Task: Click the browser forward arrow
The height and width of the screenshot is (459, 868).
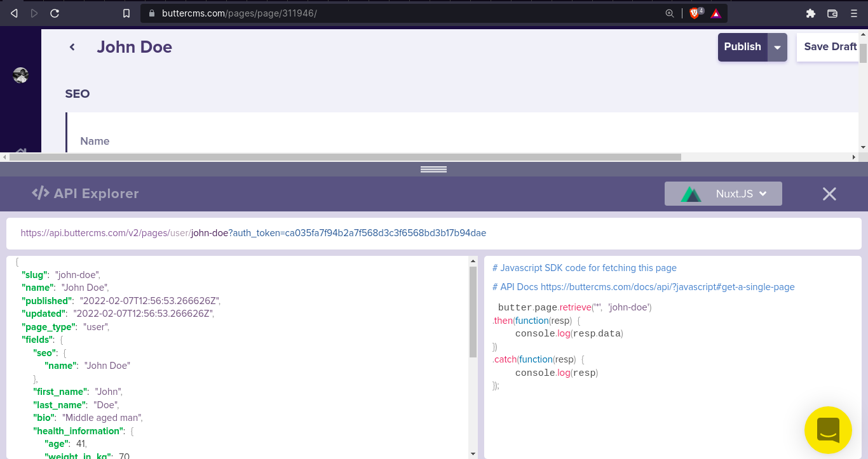Action: pyautogui.click(x=34, y=13)
